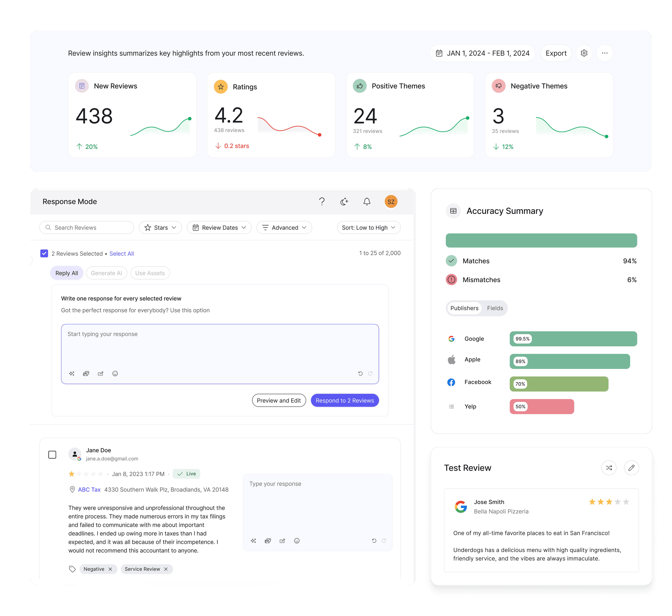
Task: Insert emoji in the bulk response box
Action: 115,373
